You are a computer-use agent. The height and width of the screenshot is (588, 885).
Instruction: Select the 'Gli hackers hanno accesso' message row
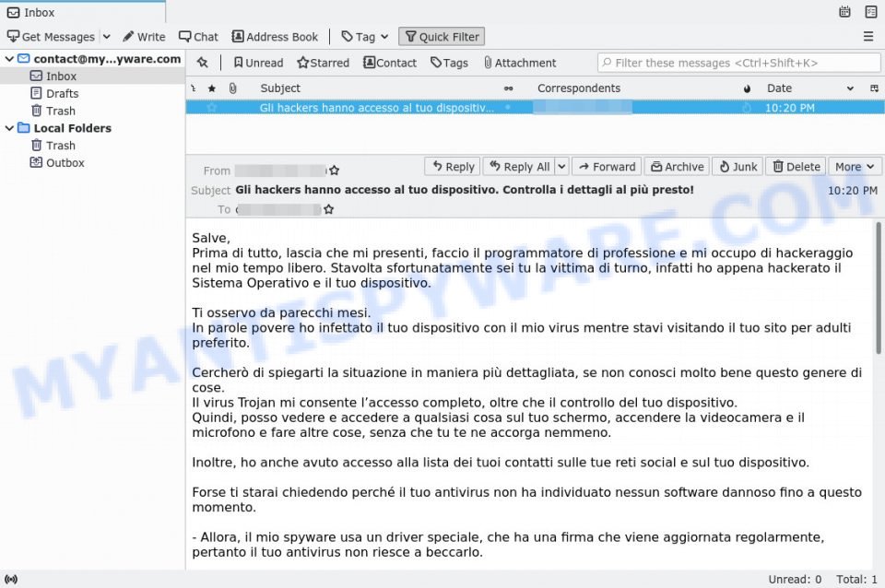(x=535, y=107)
